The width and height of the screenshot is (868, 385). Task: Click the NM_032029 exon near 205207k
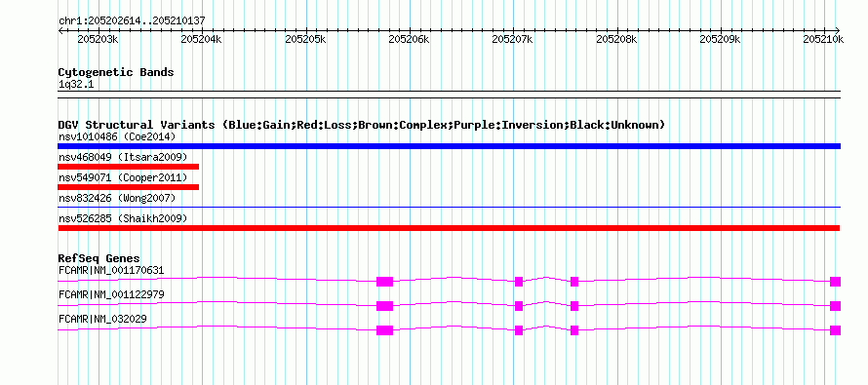click(x=519, y=330)
